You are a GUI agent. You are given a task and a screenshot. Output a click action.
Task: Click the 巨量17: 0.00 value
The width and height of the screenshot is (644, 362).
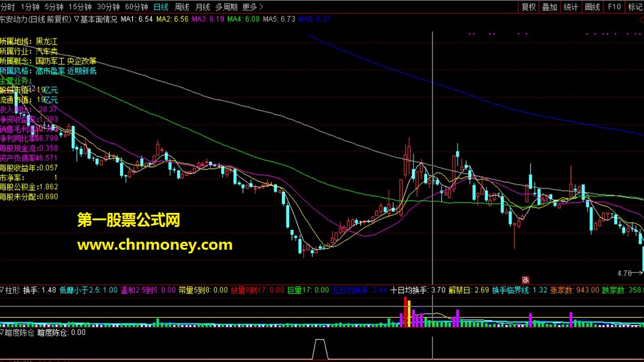coord(308,290)
